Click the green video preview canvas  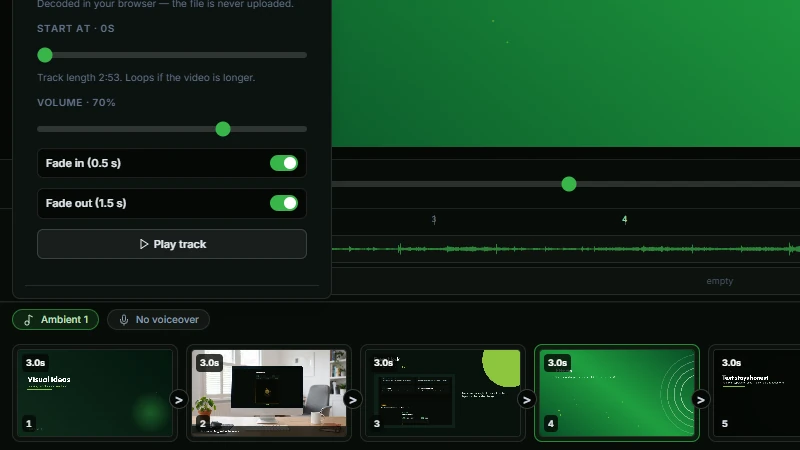point(566,73)
